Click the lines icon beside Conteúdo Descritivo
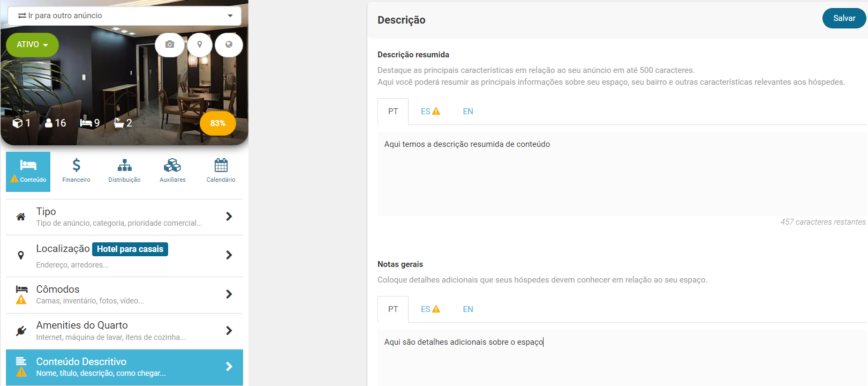This screenshot has height=386, width=868. point(21,361)
